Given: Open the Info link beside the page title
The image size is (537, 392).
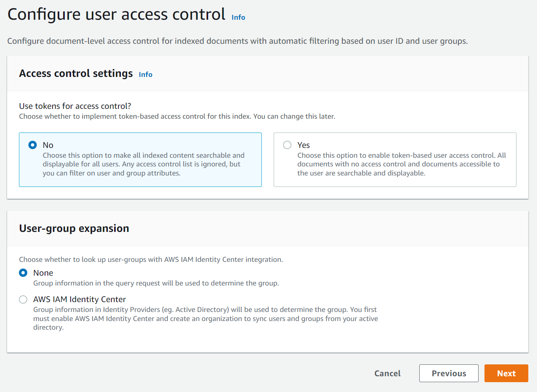Looking at the screenshot, I should [x=238, y=17].
